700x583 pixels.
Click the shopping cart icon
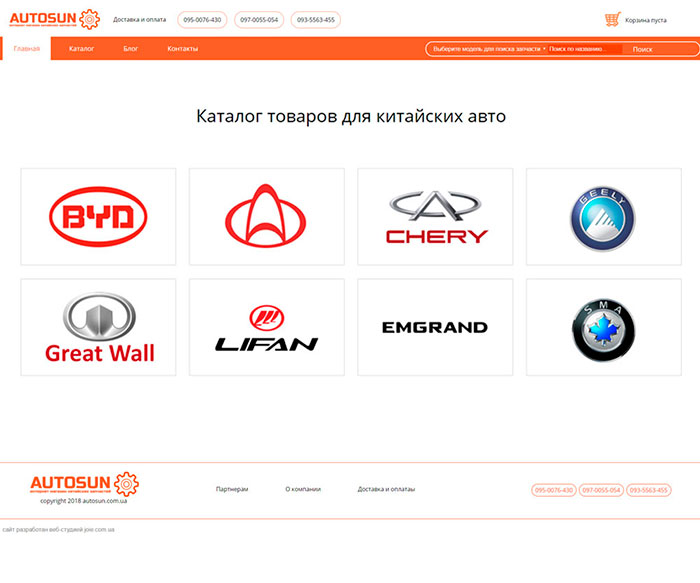coord(612,20)
